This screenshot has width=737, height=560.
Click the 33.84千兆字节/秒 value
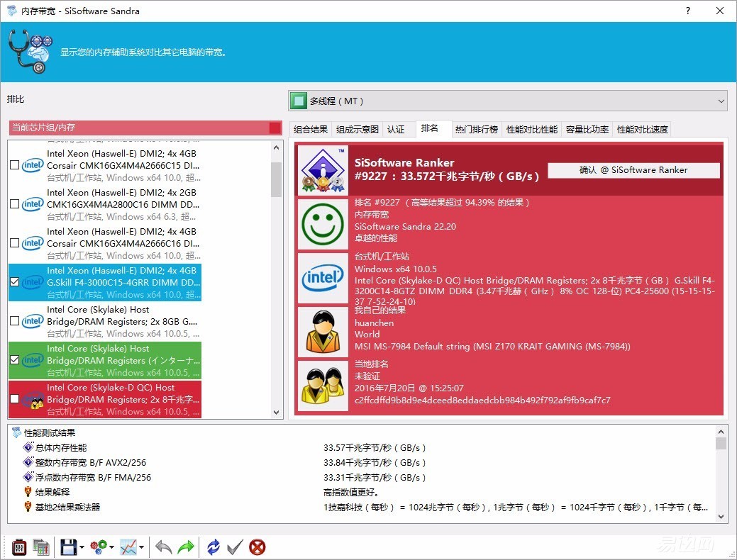point(374,462)
